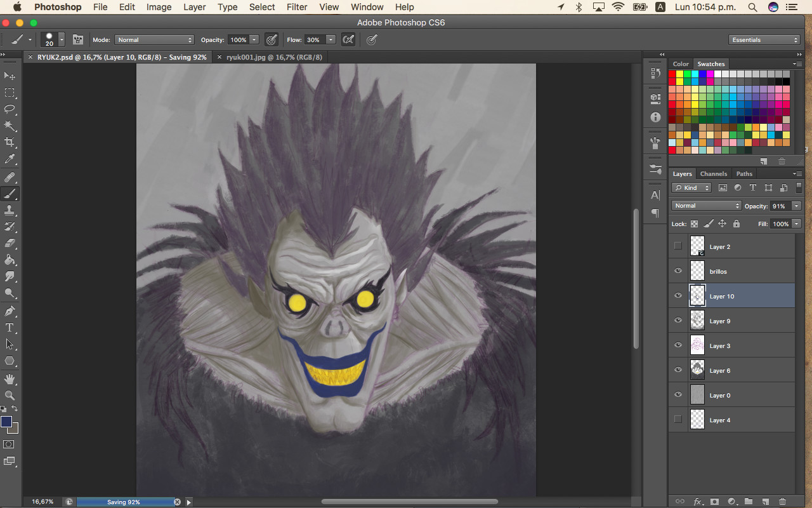Show Layer 4 visibility
This screenshot has width=812, height=508.
(678, 420)
